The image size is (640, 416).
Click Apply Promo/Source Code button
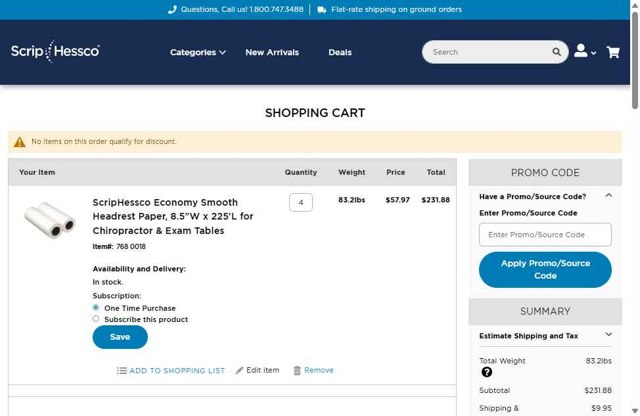[x=545, y=269]
